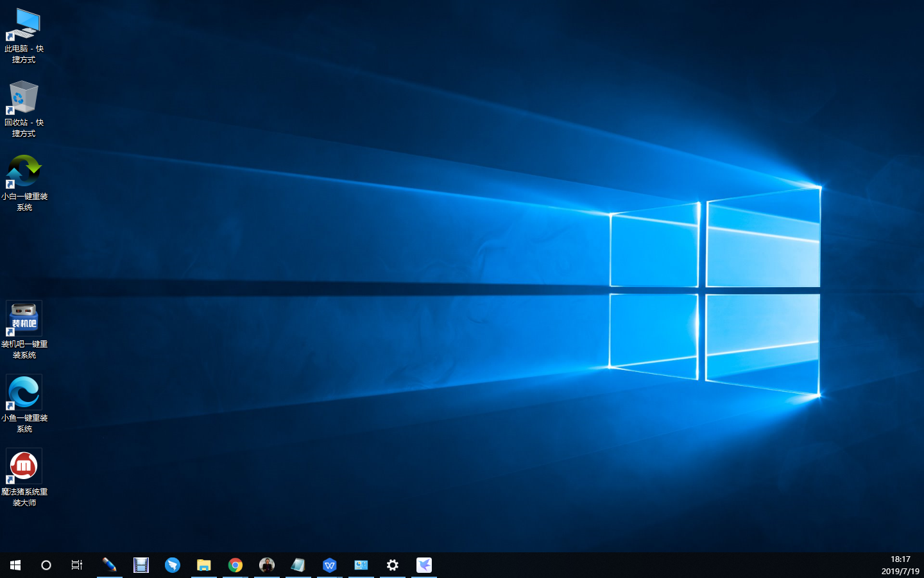Viewport: 924px width, 578px height.
Task: Open Google Chrome from taskbar
Action: pos(235,565)
